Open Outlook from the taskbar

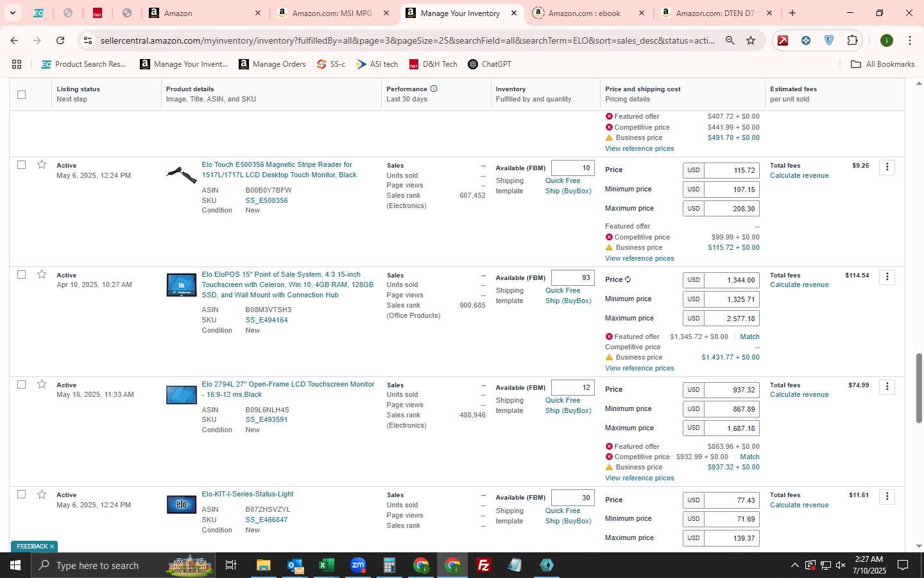(x=295, y=565)
